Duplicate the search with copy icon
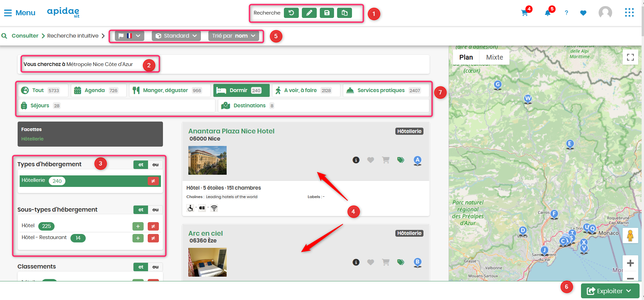 (x=345, y=13)
